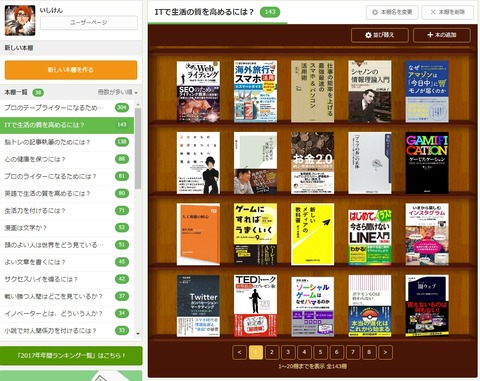Open the 闇ウェブ book cover
Image resolution: width=480 pixels, height=381 pixels.
[427, 306]
